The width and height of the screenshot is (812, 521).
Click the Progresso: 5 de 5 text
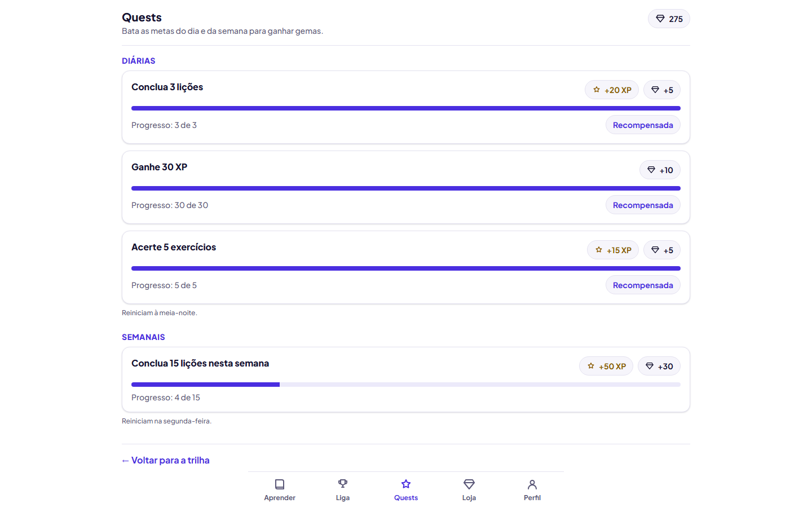pos(164,285)
